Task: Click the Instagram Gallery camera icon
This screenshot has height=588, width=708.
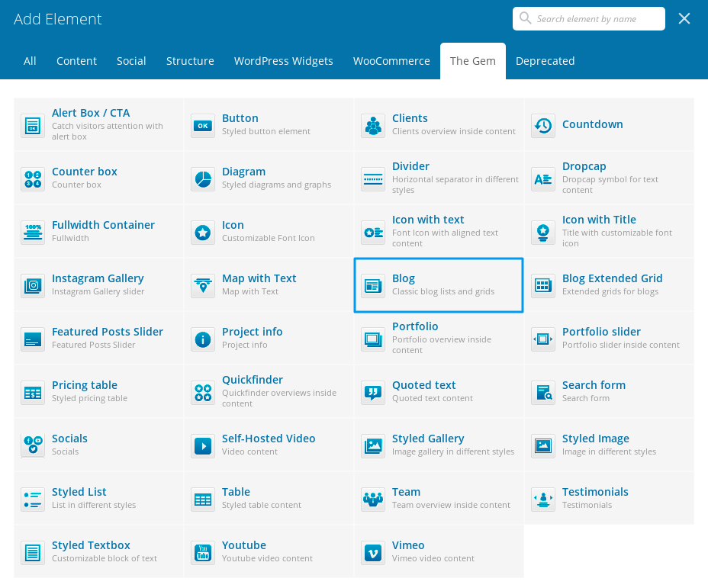Action: (33, 286)
